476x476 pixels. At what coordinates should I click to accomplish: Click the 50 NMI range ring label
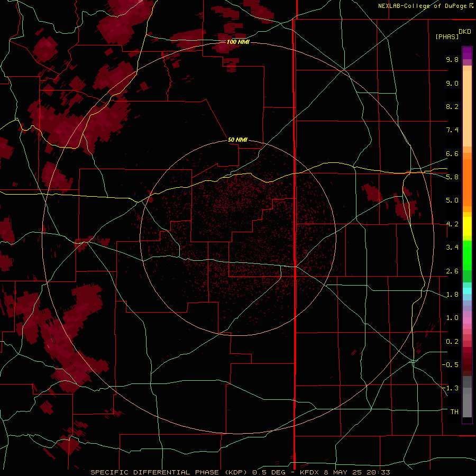point(237,140)
